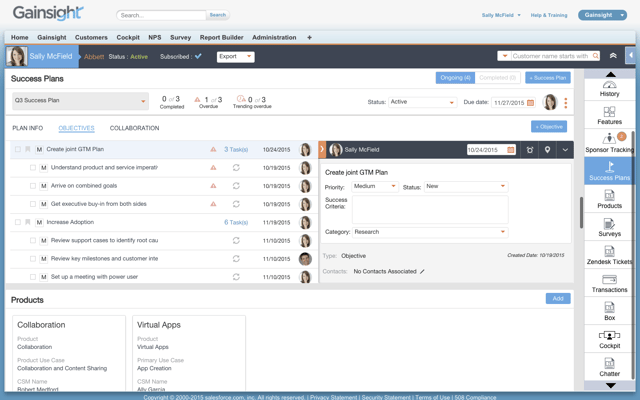Switch to the COLLABORATION tab
640x400 pixels.
point(134,128)
